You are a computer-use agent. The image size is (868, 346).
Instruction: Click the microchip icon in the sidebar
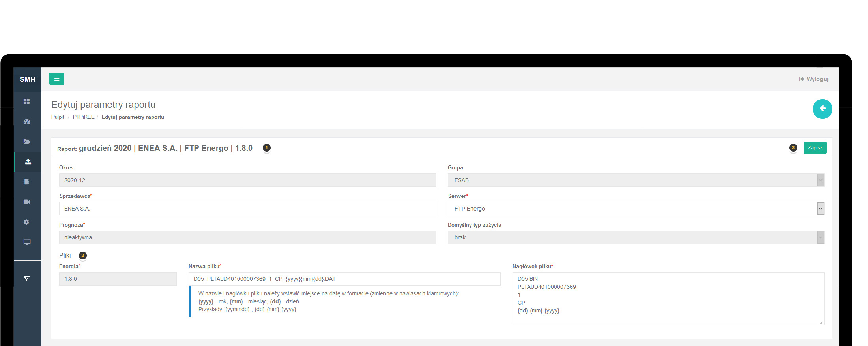coord(26,182)
